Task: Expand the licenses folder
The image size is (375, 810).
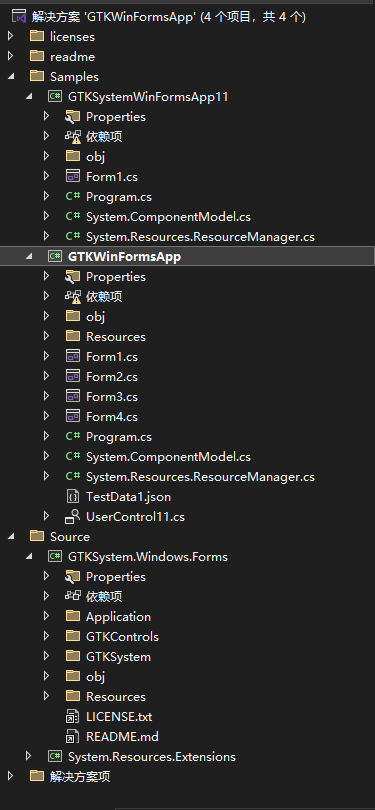Action: pyautogui.click(x=11, y=37)
